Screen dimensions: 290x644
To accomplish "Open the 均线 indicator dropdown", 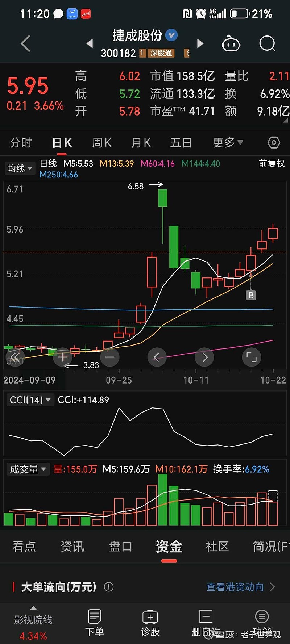I will click(20, 168).
